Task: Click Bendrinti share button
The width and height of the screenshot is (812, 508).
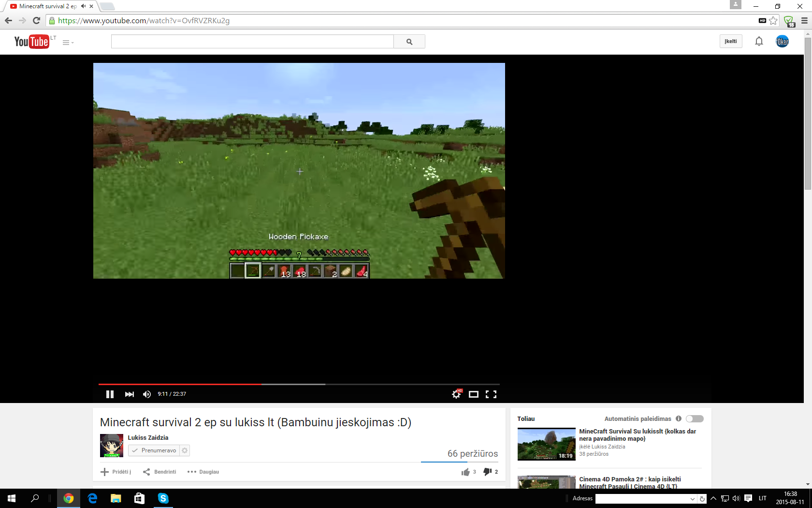Action: click(x=159, y=472)
